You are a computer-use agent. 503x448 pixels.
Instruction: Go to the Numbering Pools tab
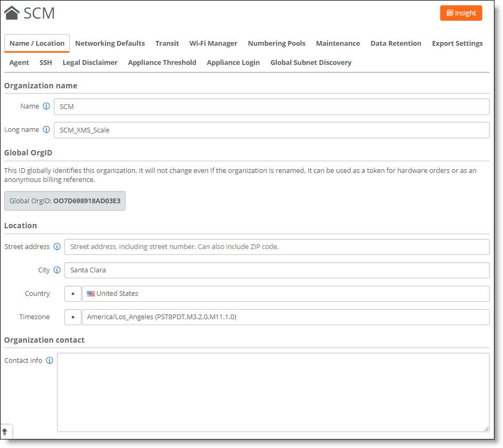coord(277,43)
